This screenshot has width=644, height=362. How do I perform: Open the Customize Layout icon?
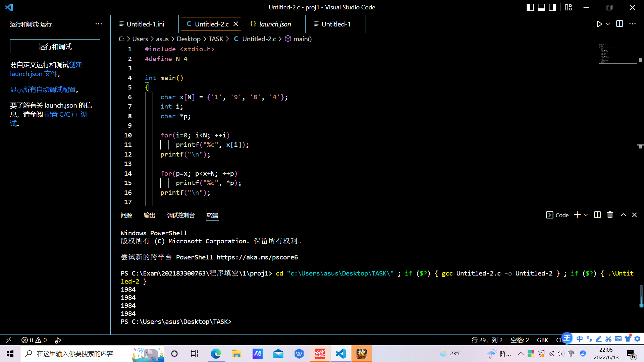(x=568, y=7)
